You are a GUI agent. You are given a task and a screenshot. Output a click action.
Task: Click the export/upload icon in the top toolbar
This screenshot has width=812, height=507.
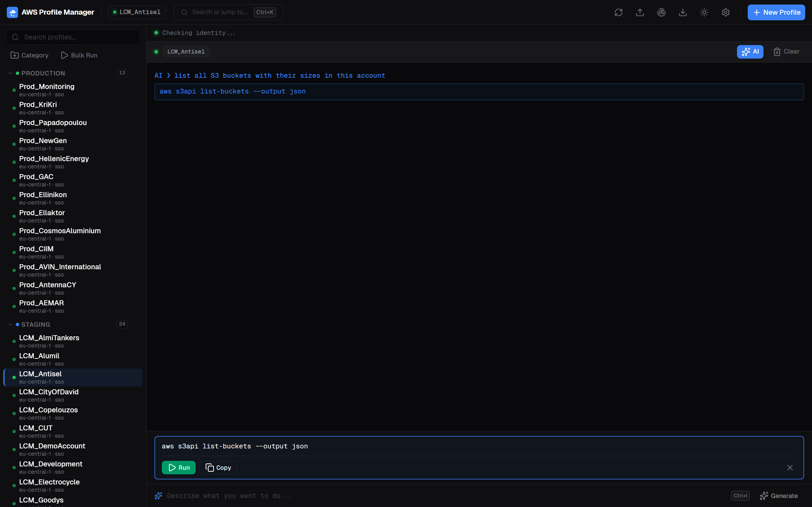(x=639, y=12)
